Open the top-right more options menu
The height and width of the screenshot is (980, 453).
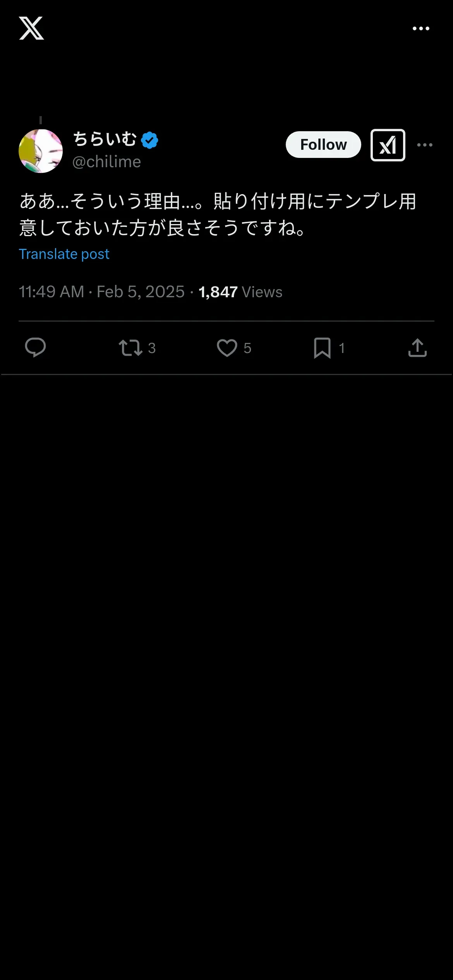[x=421, y=29]
